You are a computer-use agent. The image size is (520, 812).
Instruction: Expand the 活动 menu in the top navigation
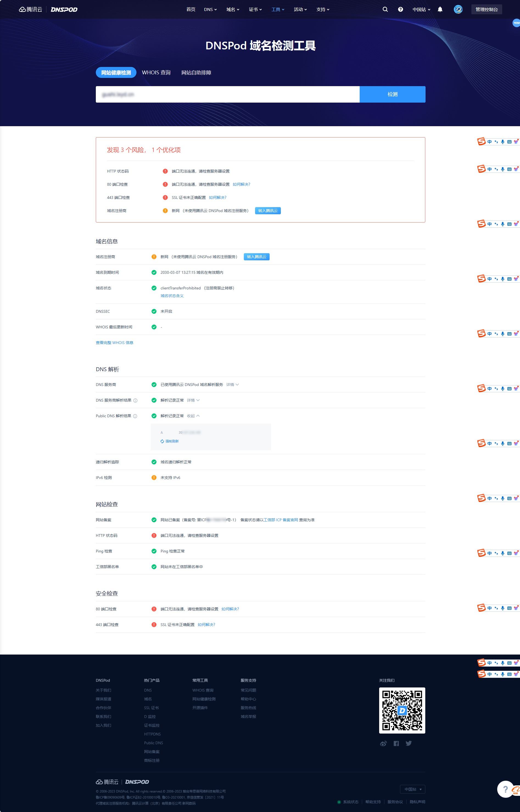coord(300,9)
